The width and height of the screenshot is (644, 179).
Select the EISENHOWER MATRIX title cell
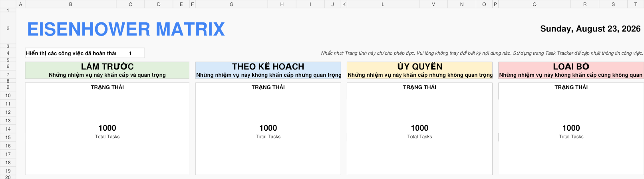pyautogui.click(x=126, y=29)
